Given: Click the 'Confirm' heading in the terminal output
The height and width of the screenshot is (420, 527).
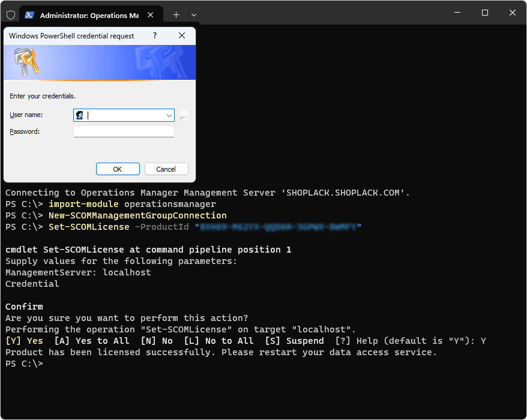Looking at the screenshot, I should click(24, 307).
